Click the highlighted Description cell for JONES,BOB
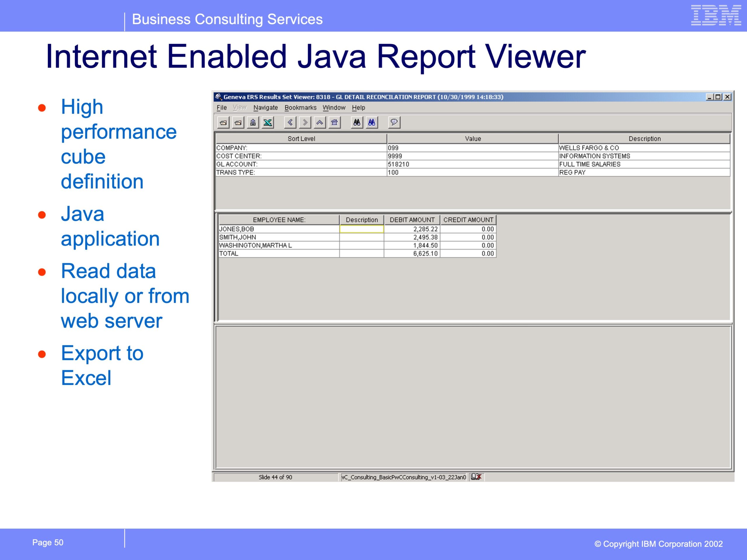The width and height of the screenshot is (747, 560). coord(362,229)
